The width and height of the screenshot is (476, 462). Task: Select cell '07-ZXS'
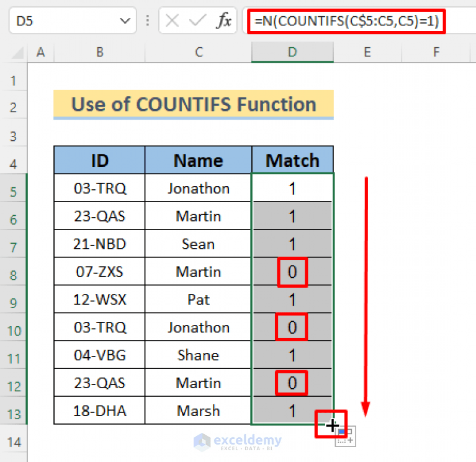99,272
